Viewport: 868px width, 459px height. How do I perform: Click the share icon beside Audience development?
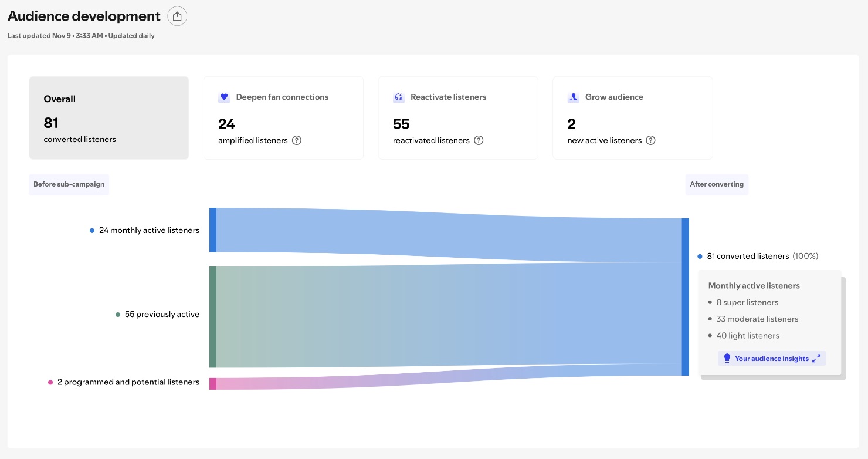(177, 16)
